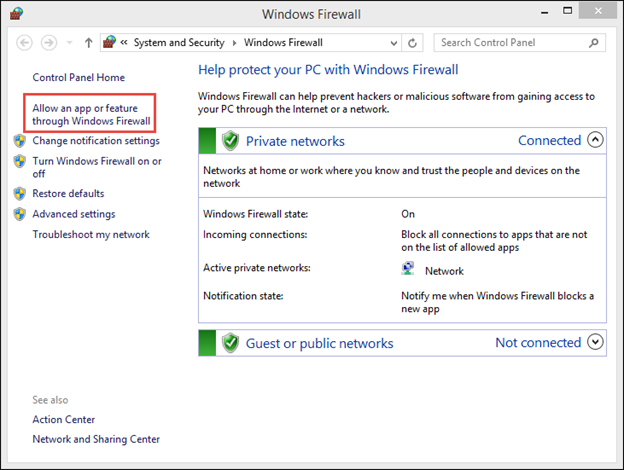
Task: Close the Windows Firewall window
Action: [x=598, y=11]
